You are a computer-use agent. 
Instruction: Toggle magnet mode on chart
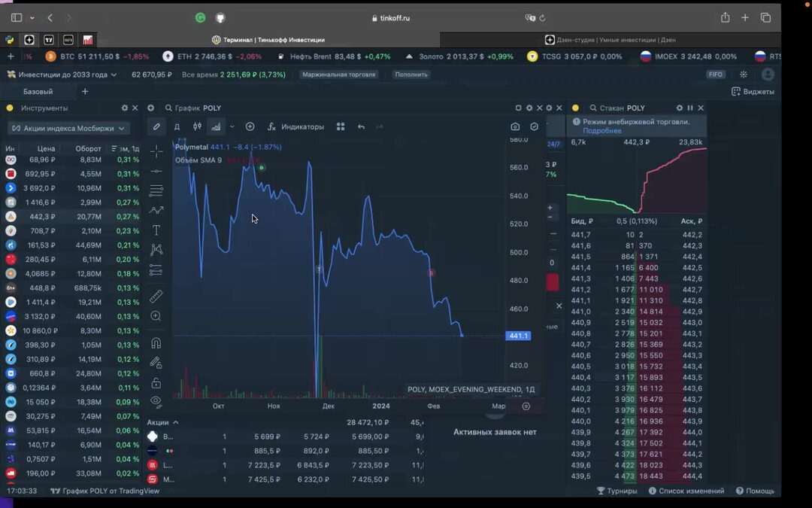coord(156,343)
